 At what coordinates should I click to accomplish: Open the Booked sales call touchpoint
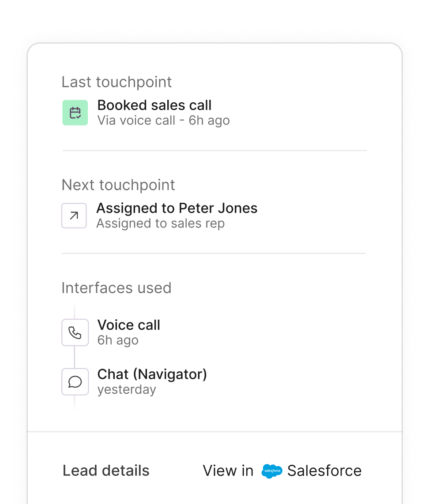click(x=154, y=105)
